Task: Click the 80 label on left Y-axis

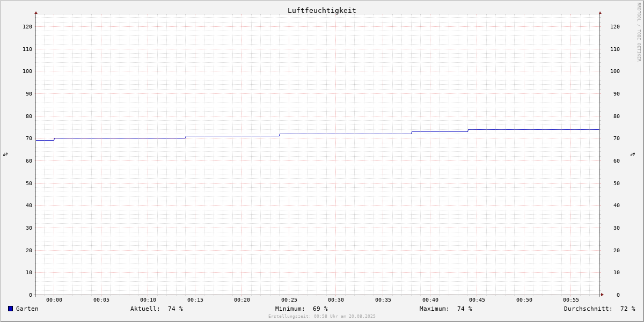Action: [x=29, y=116]
